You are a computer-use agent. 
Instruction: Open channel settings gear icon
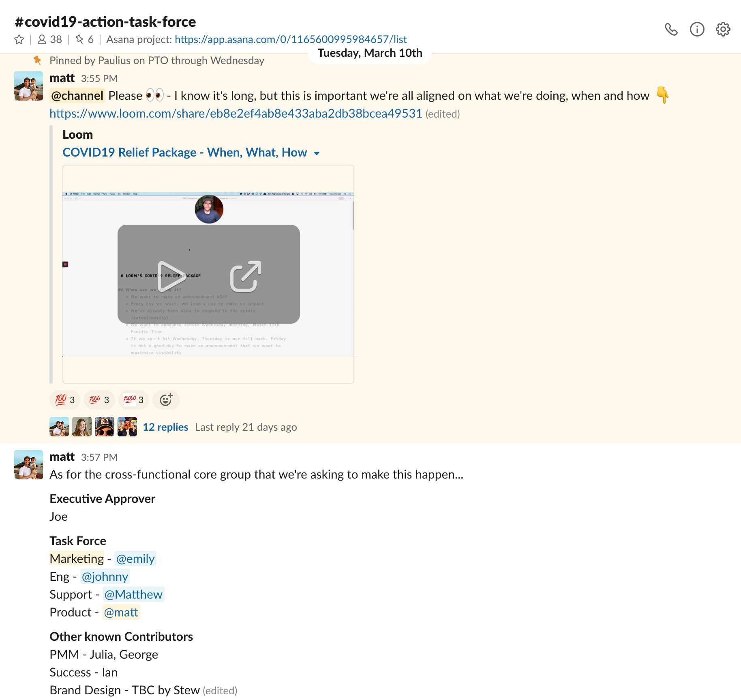coord(723,29)
